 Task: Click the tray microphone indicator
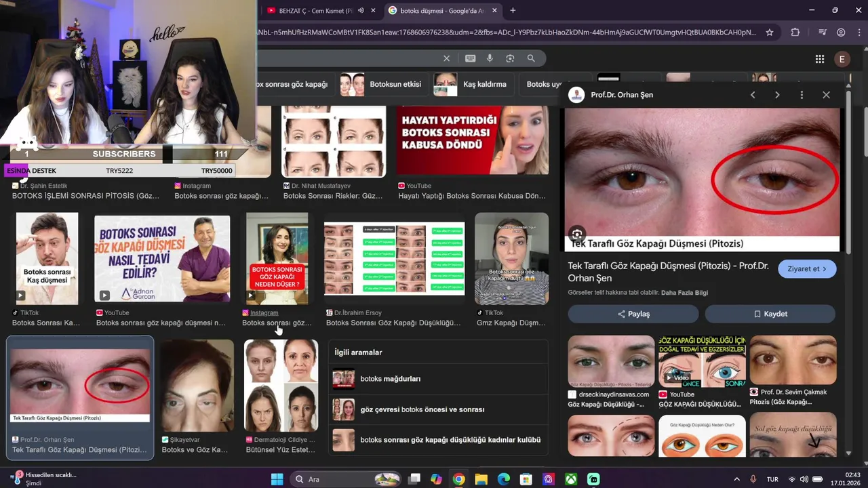753,479
